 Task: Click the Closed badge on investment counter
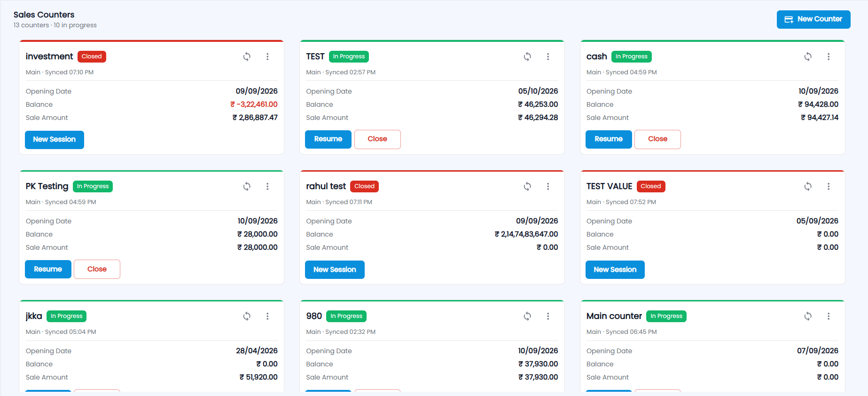click(x=92, y=56)
